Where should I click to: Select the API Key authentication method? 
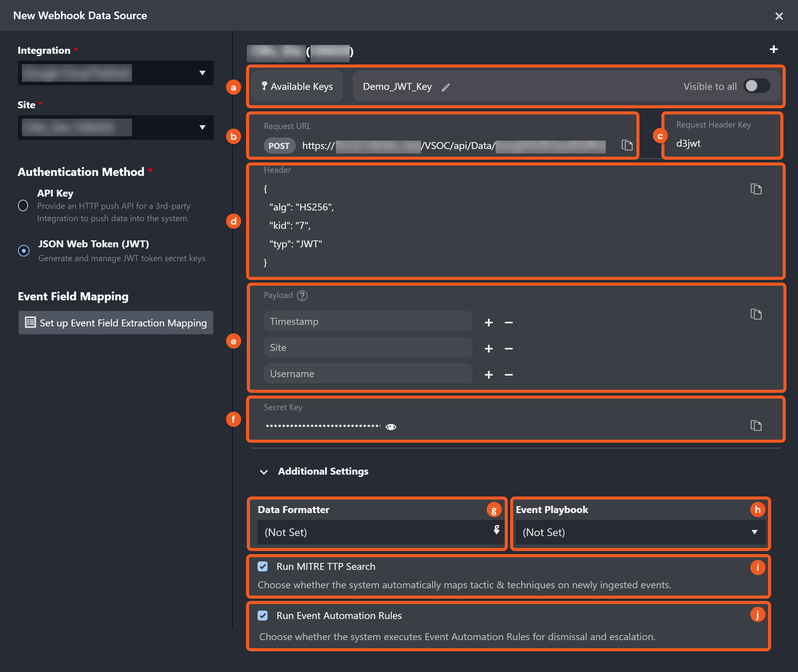coord(23,205)
